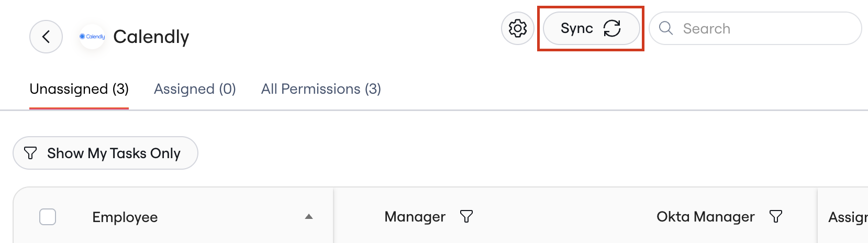This screenshot has height=243, width=868.
Task: Click the funnel icon beside Show My Tasks
Action: pyautogui.click(x=31, y=153)
